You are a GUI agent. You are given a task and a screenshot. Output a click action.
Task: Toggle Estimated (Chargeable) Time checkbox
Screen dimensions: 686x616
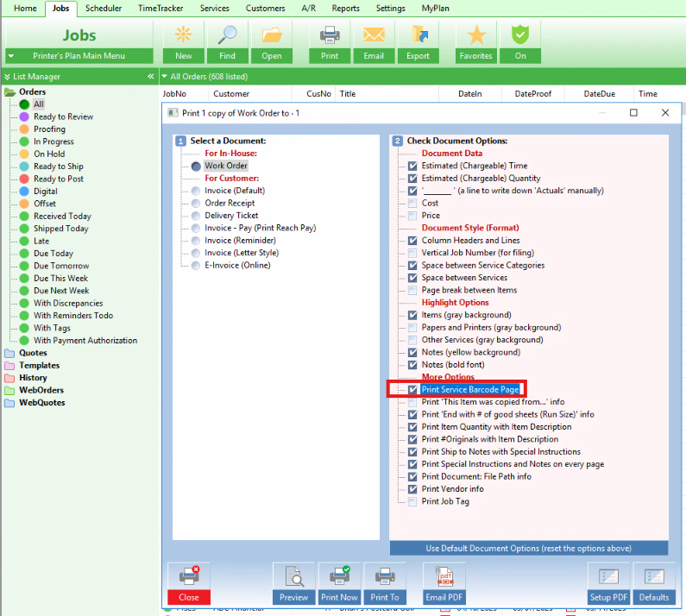click(412, 166)
